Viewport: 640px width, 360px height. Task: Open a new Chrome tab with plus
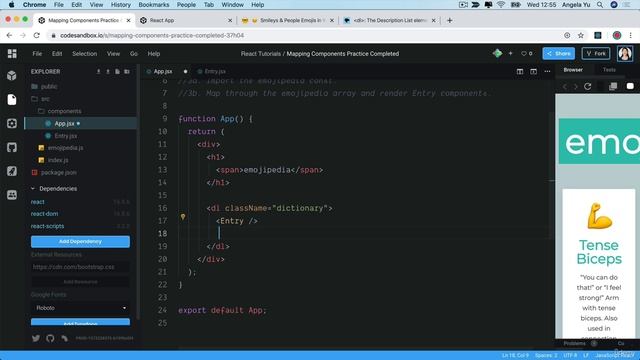pyautogui.click(x=449, y=20)
